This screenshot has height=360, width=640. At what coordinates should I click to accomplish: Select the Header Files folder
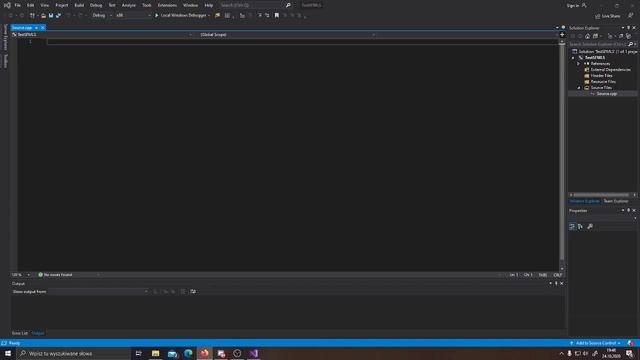pos(601,76)
